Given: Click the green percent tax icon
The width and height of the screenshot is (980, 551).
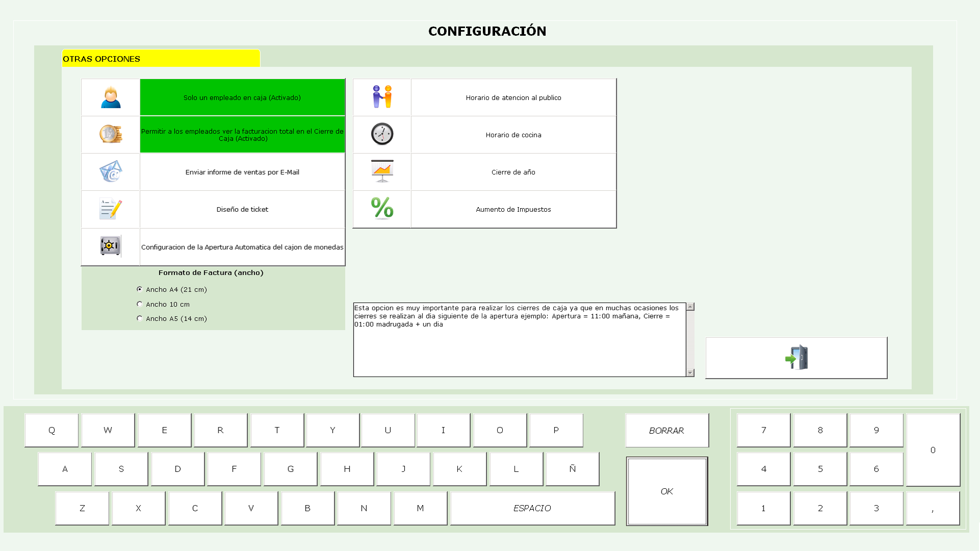Looking at the screenshot, I should (382, 209).
